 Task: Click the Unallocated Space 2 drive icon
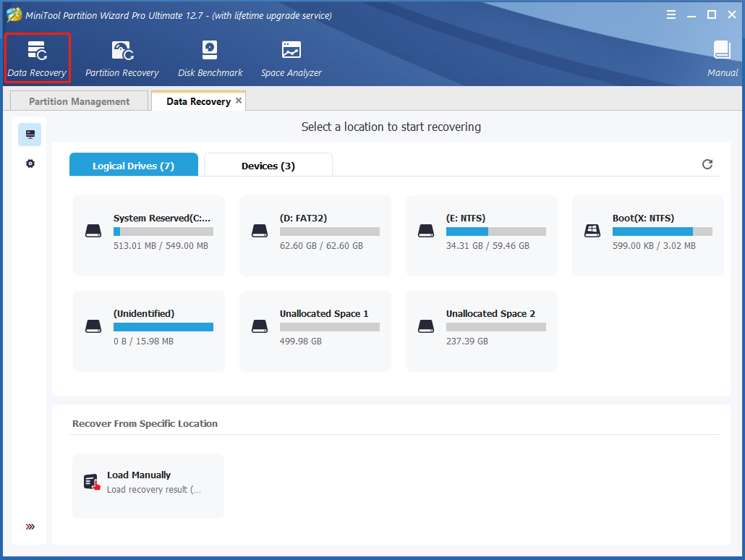(x=426, y=326)
